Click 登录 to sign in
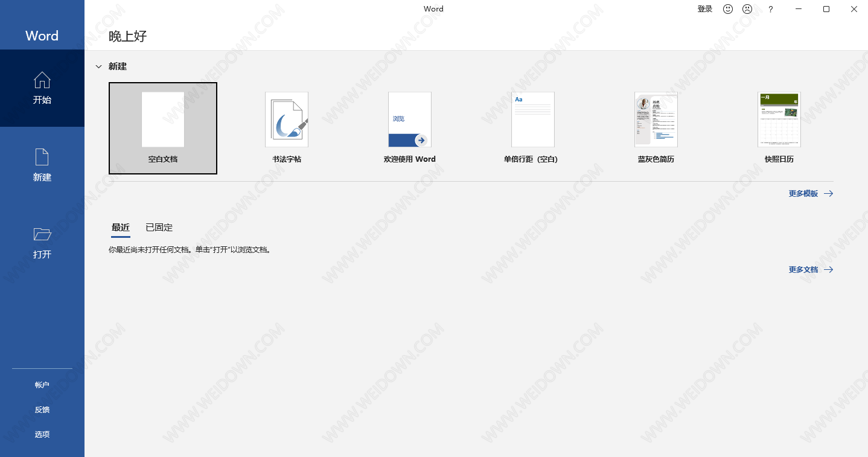The height and width of the screenshot is (457, 868). (705, 9)
